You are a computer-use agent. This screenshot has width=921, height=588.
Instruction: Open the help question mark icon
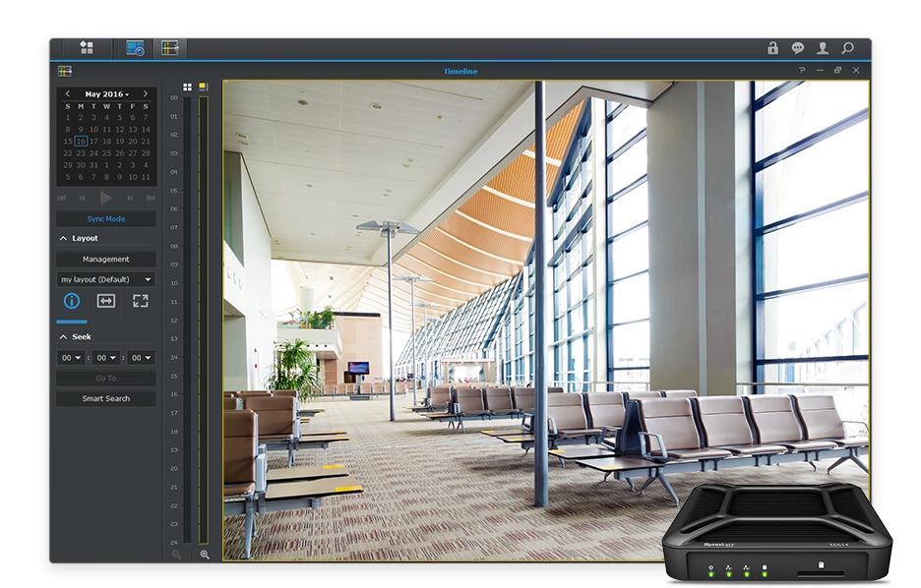click(x=802, y=71)
